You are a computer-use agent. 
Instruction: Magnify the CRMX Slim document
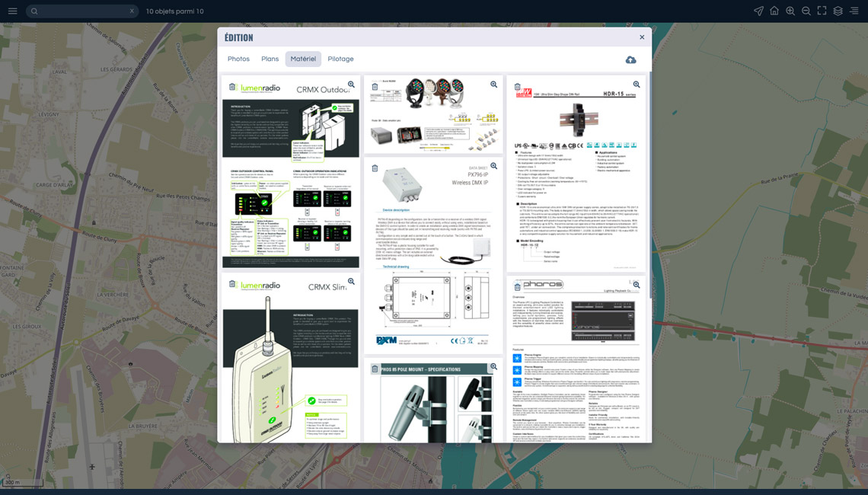(351, 282)
